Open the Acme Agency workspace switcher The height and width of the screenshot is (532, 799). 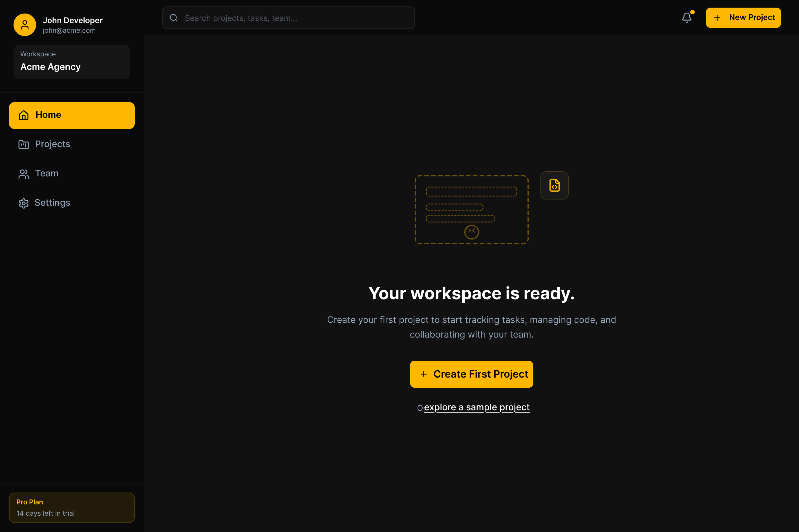(72, 62)
